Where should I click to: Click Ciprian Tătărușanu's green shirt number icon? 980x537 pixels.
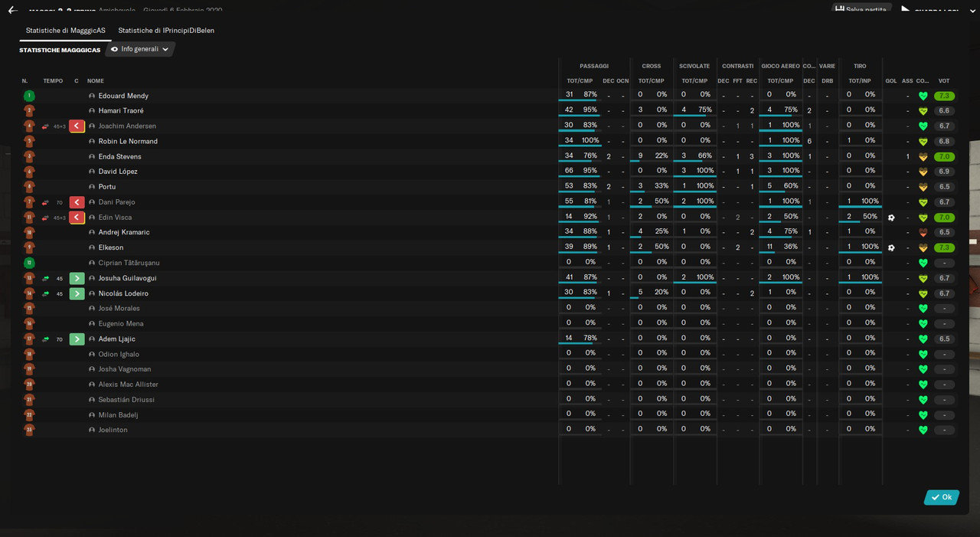click(29, 263)
